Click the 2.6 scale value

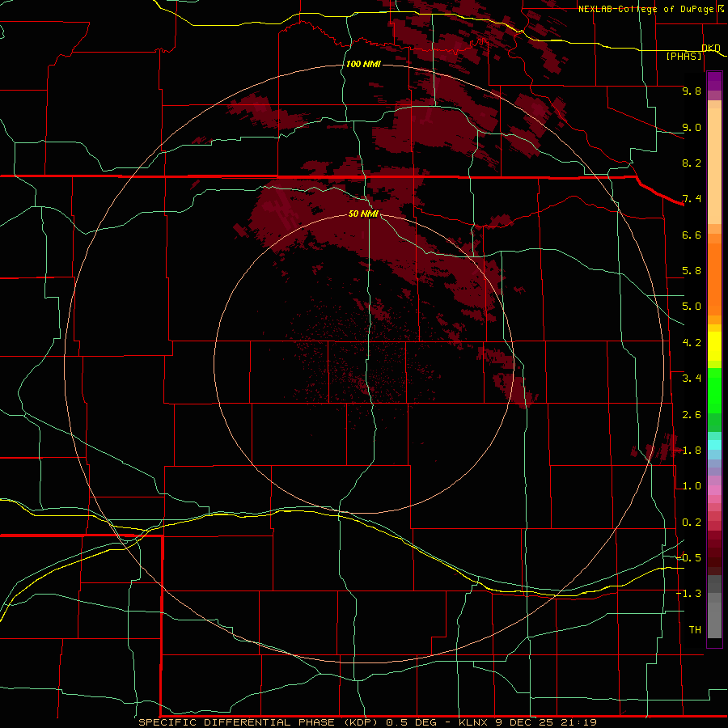[692, 415]
